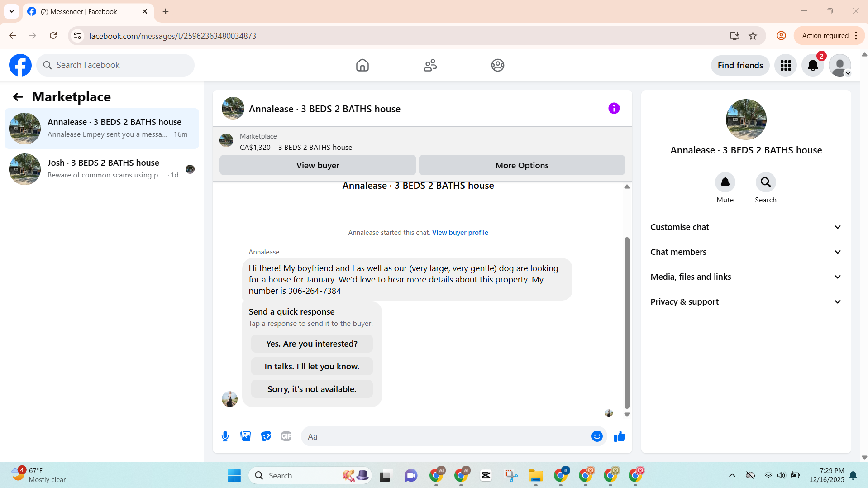This screenshot has height=488, width=868.
Task: Open the weather widget showing 67°F
Action: coord(39,475)
